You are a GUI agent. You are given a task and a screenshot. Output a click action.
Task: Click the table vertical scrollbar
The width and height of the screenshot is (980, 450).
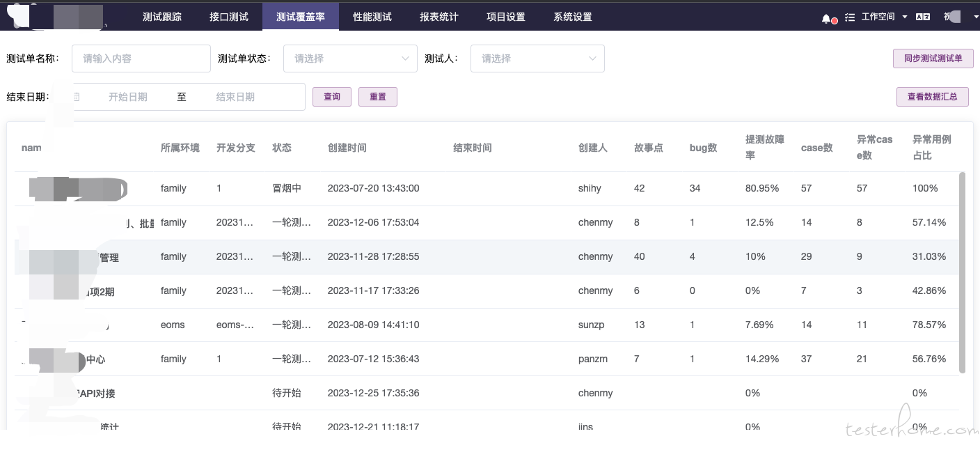pos(962,272)
